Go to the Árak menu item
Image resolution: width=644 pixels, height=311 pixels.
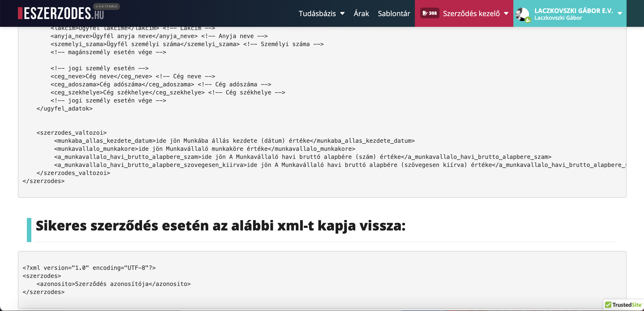[361, 13]
